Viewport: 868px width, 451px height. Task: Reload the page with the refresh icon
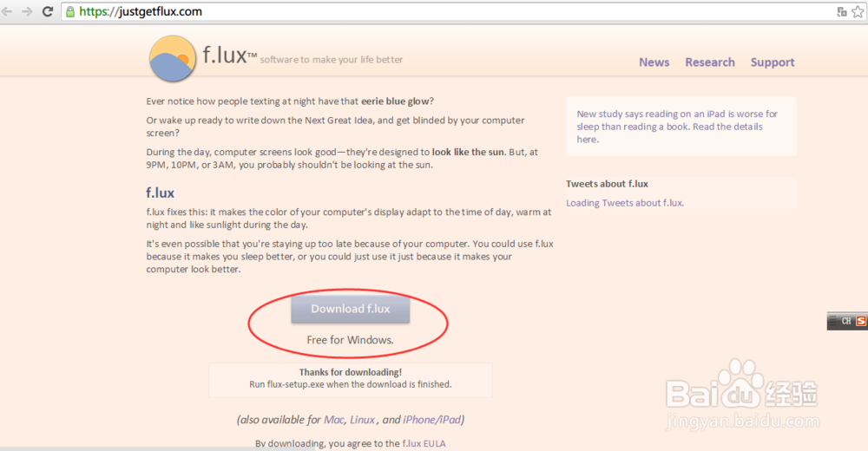(x=48, y=11)
